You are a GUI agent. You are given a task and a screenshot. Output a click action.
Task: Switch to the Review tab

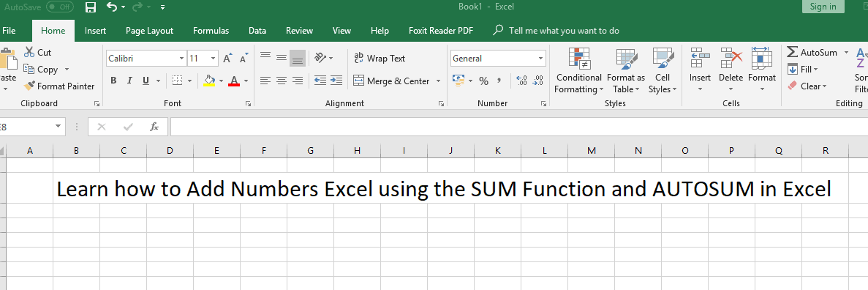point(299,31)
